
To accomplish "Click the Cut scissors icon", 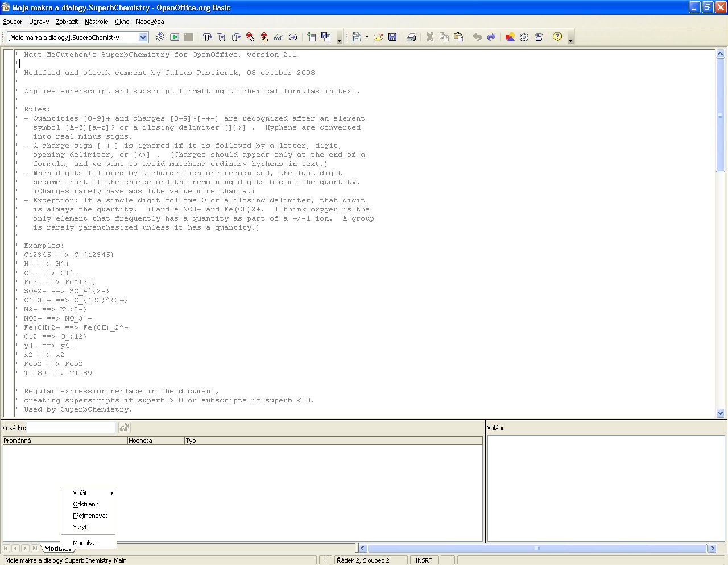I will tap(430, 37).
